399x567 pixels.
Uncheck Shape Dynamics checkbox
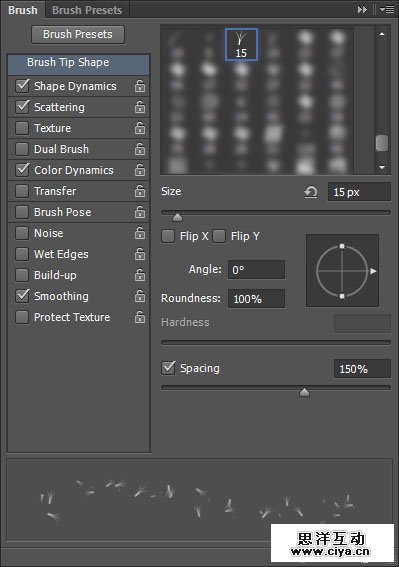point(22,86)
